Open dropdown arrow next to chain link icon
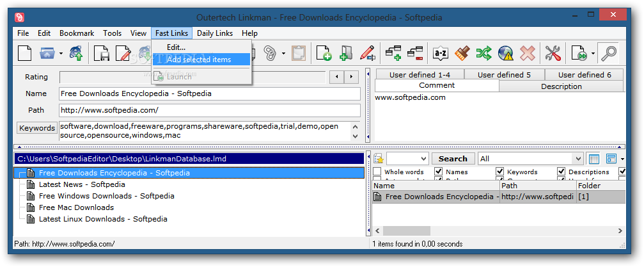Viewport: 644px width, 267px height. (x=283, y=54)
